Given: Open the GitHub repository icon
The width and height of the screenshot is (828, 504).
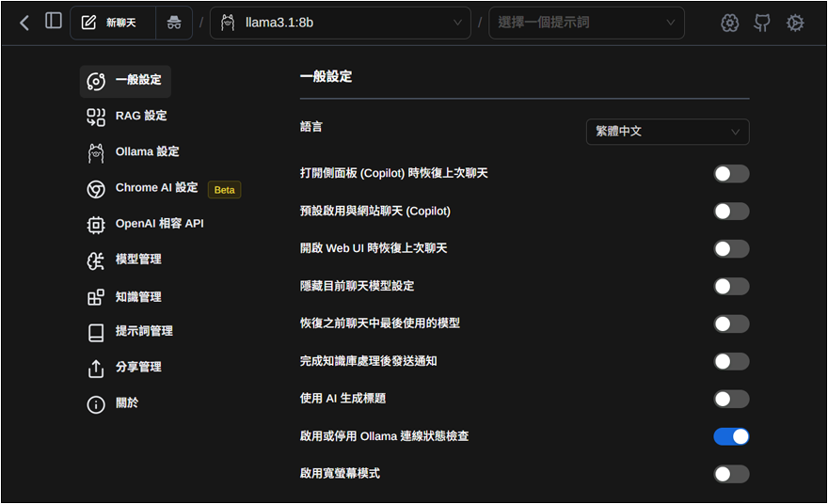Looking at the screenshot, I should (x=761, y=23).
